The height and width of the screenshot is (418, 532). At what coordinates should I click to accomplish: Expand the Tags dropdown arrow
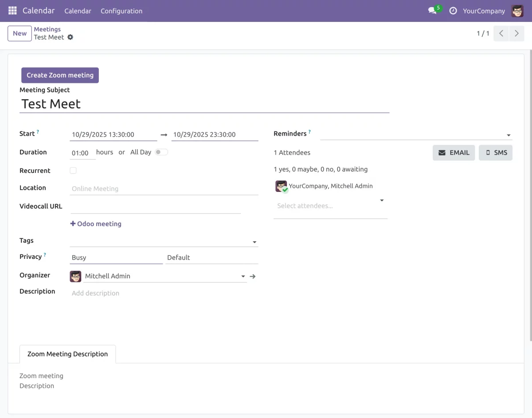point(254,242)
